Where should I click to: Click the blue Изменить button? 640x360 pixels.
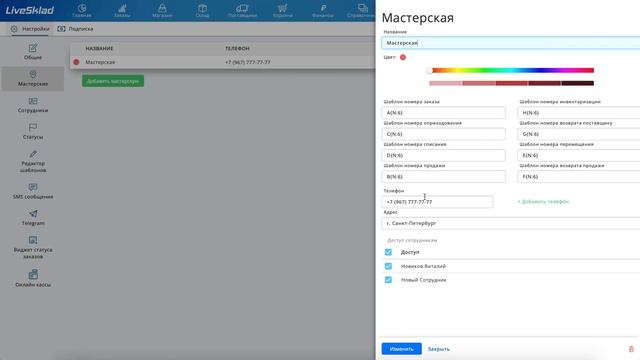click(x=402, y=349)
